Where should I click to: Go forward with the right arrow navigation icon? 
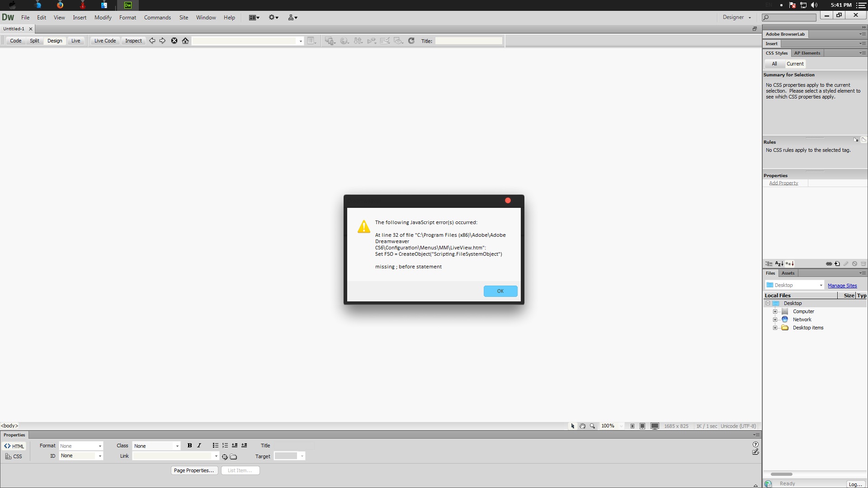tap(163, 41)
